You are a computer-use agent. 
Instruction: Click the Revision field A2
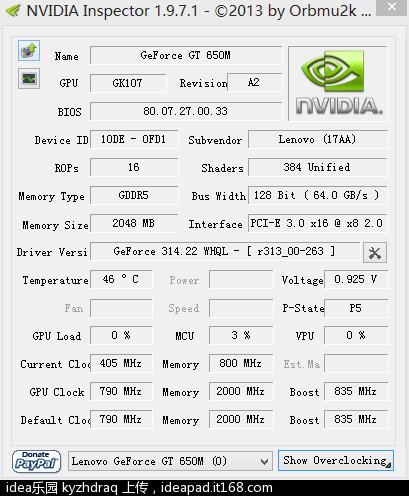tap(255, 82)
